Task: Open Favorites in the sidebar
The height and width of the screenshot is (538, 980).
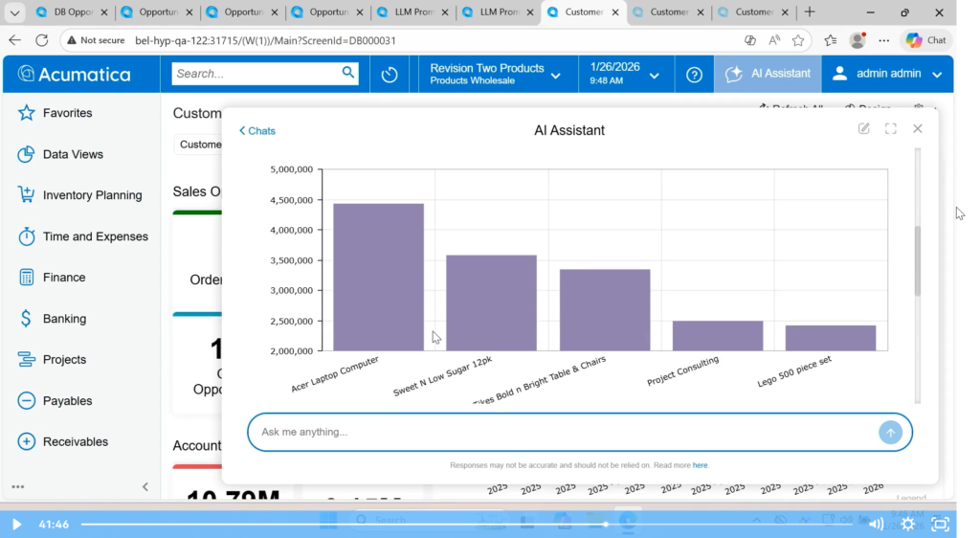Action: pyautogui.click(x=67, y=113)
